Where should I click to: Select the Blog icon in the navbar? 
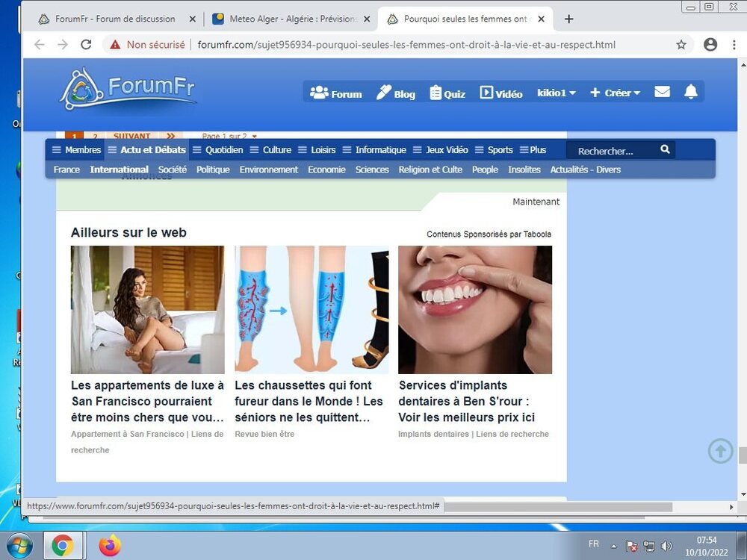click(383, 93)
